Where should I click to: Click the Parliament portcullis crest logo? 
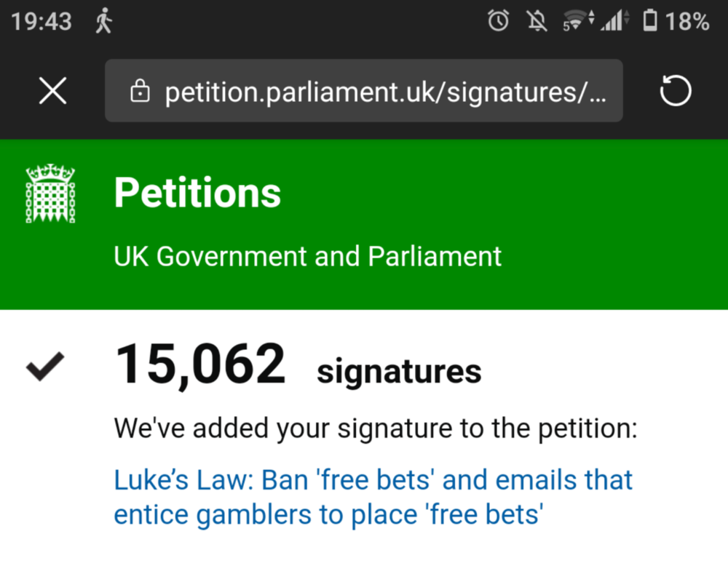51,193
